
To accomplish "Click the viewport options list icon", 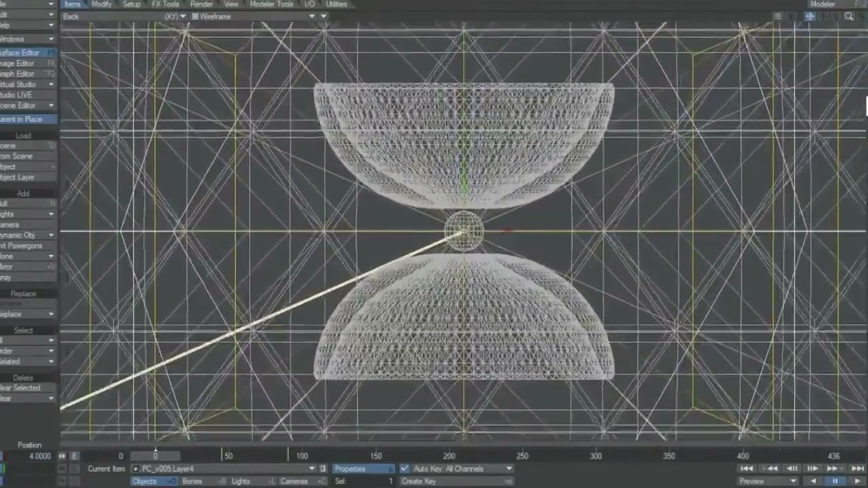I will (778, 16).
